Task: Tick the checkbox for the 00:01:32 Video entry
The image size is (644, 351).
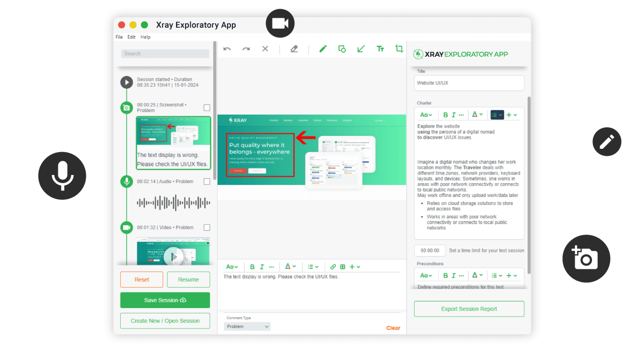Action: pyautogui.click(x=207, y=227)
